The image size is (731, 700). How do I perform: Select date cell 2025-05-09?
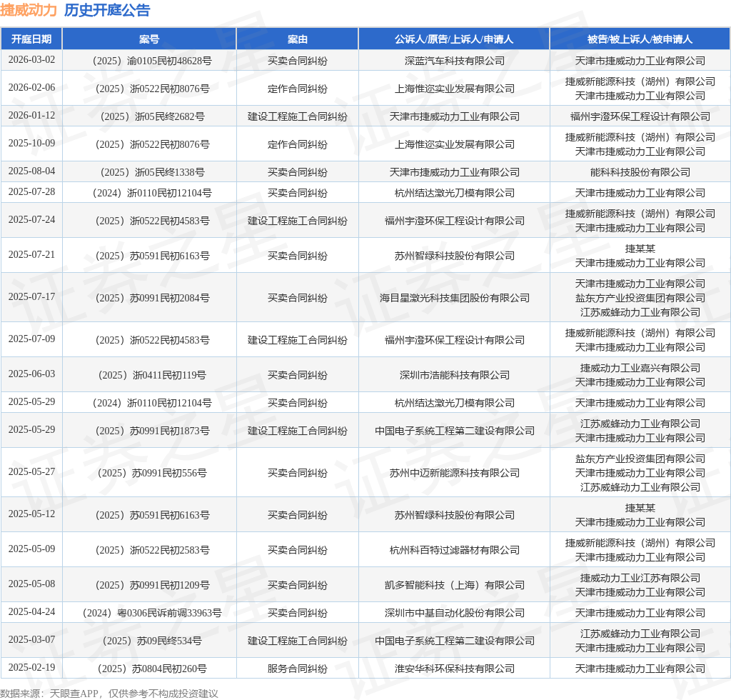pyautogui.click(x=31, y=549)
